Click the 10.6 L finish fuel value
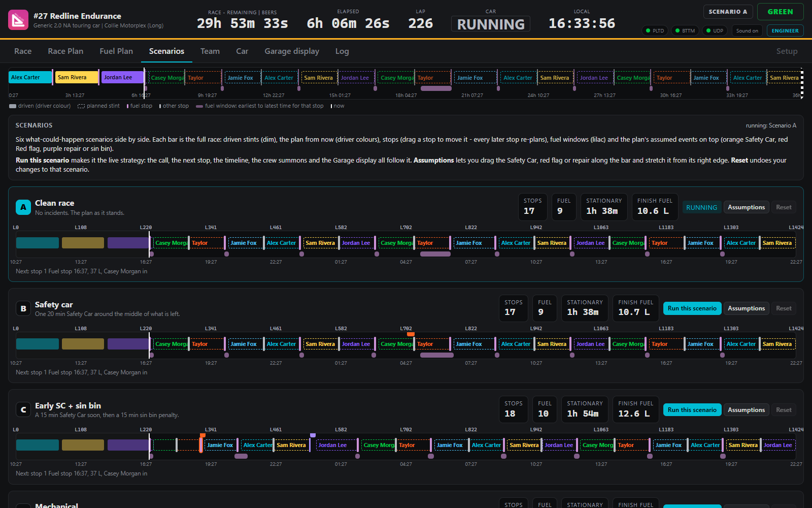The image size is (812, 508). tap(653, 211)
